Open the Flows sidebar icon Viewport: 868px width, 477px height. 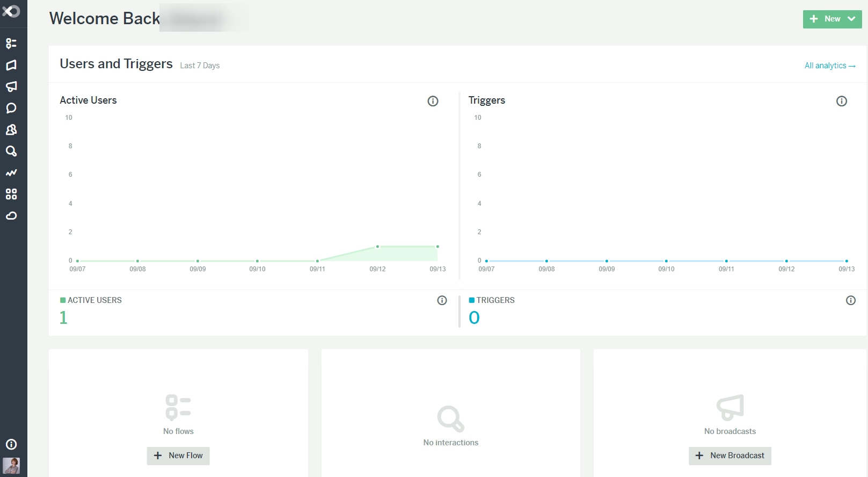[11, 44]
